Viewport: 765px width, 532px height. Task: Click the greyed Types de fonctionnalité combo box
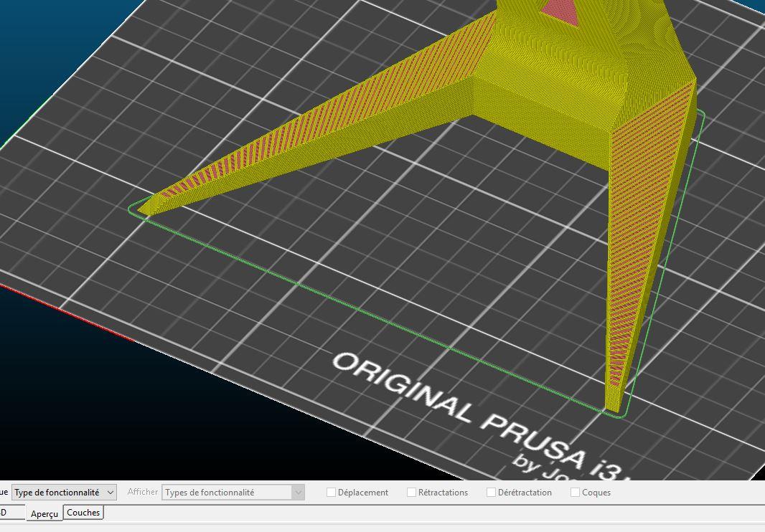click(233, 493)
